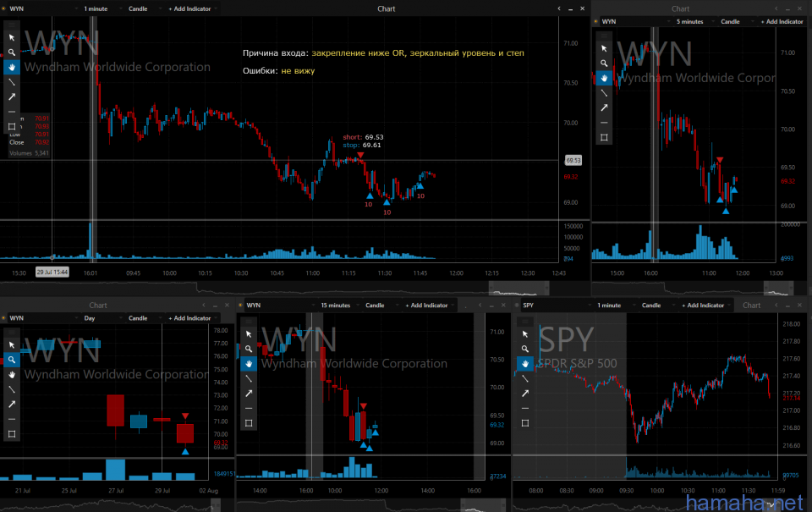Select the zoom tool in 1 minute WYN chart

coord(11,52)
